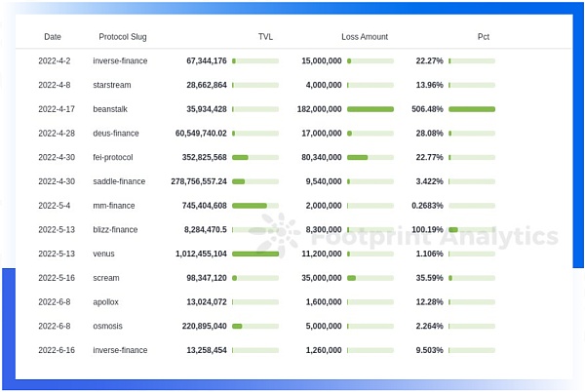Click the Protocol Slug column header

click(x=123, y=37)
